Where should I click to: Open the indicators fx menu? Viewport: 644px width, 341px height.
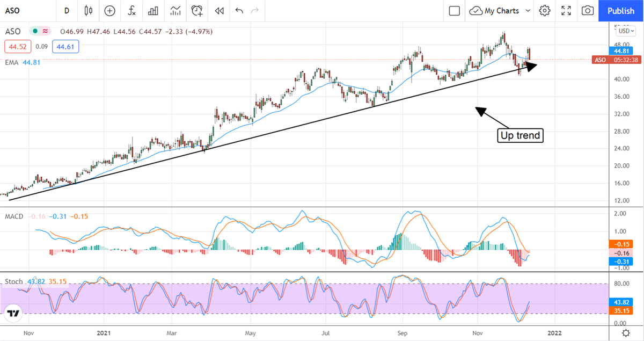[x=131, y=11]
